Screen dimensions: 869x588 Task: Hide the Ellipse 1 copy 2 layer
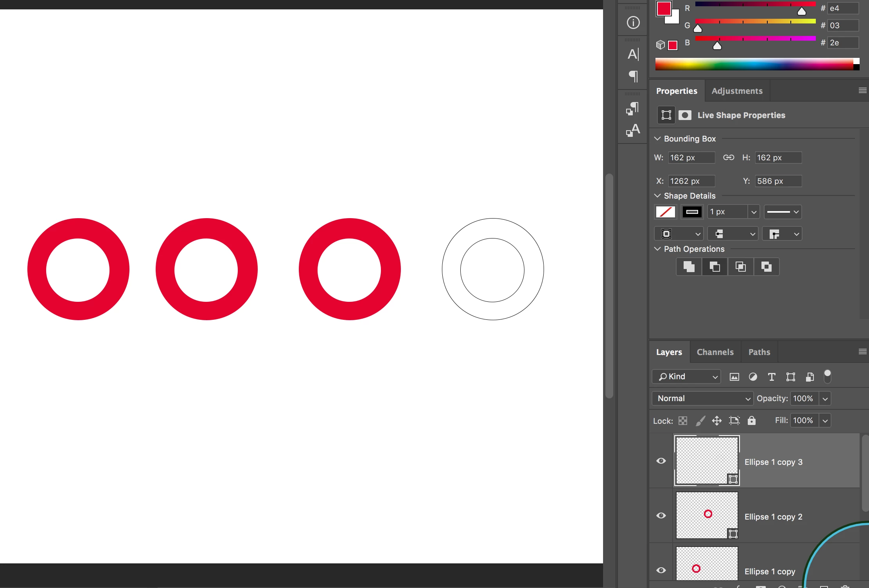(x=661, y=516)
